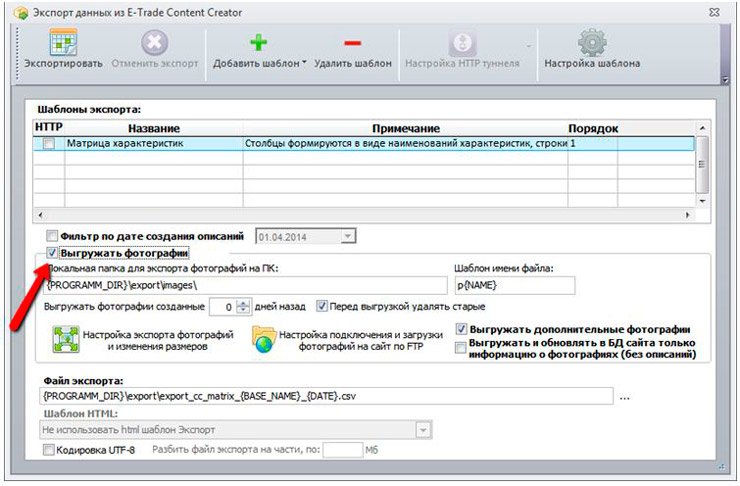Click the Шаблон имени файла field
Image resolution: width=740 pixels, height=486 pixels.
click(x=515, y=285)
